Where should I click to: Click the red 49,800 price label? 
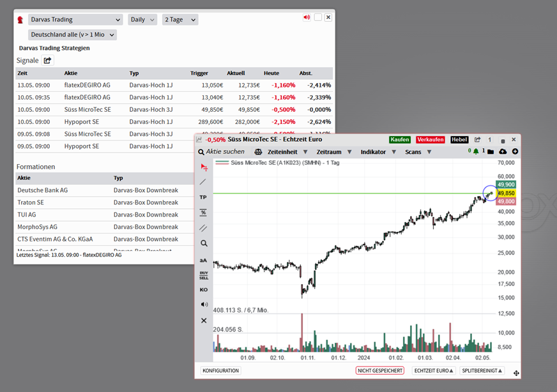[x=506, y=202]
